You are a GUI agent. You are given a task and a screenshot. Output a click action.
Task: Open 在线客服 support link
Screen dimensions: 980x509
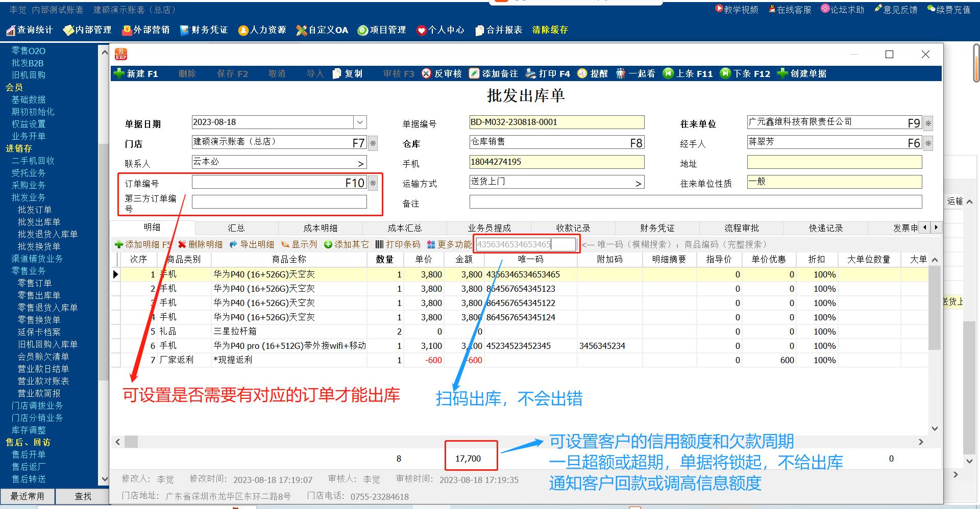coord(790,9)
